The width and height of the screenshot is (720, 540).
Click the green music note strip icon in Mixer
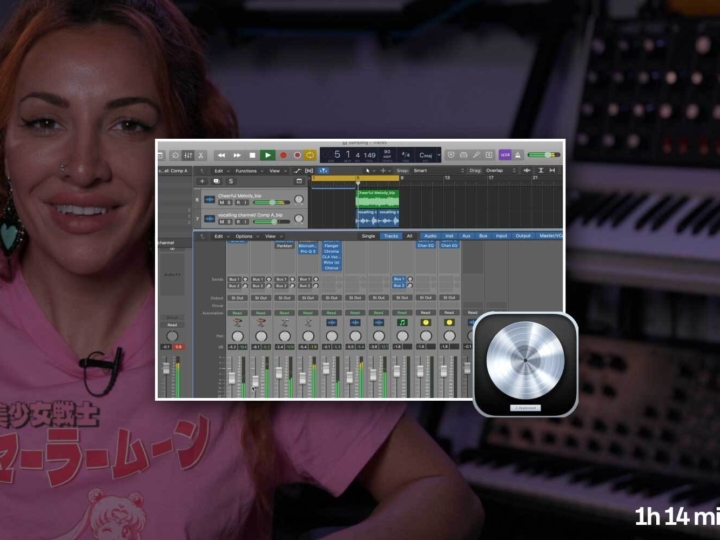(402, 323)
